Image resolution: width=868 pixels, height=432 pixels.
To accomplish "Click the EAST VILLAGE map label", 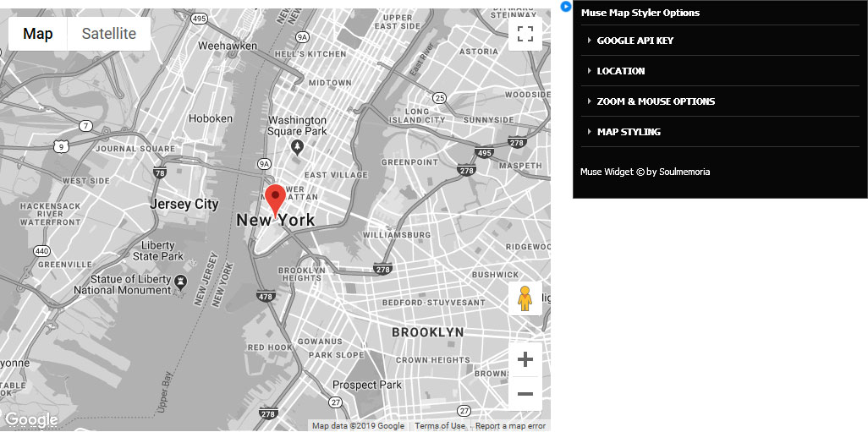I will [x=336, y=175].
